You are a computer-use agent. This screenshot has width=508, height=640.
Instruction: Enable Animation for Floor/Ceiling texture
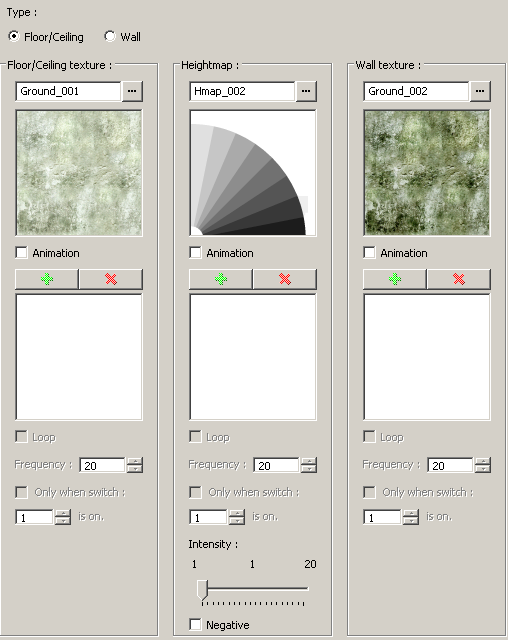[21, 253]
